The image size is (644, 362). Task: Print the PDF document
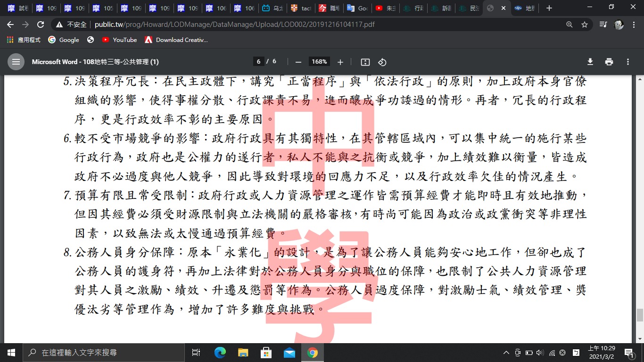609,62
